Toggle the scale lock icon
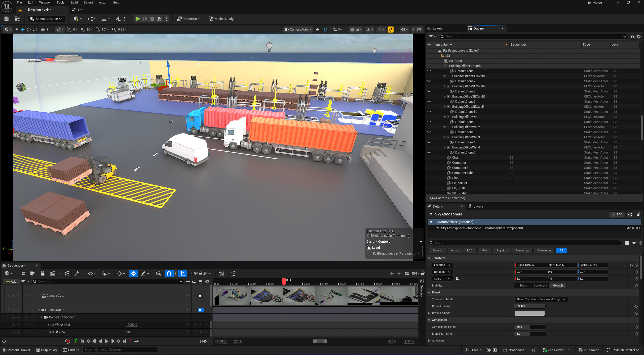 [x=457, y=279]
